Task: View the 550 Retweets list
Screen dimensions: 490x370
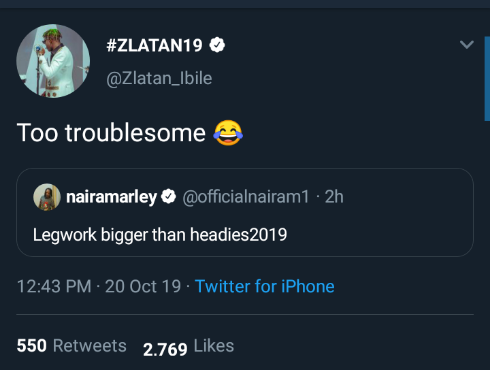Action: (x=72, y=346)
